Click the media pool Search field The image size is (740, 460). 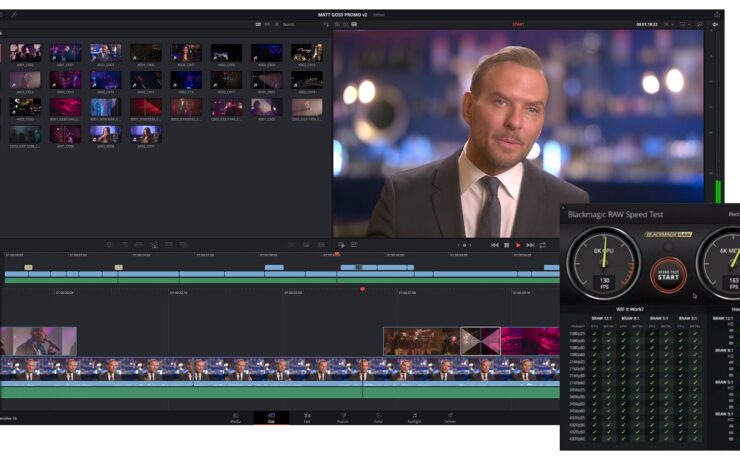pyautogui.click(x=300, y=25)
